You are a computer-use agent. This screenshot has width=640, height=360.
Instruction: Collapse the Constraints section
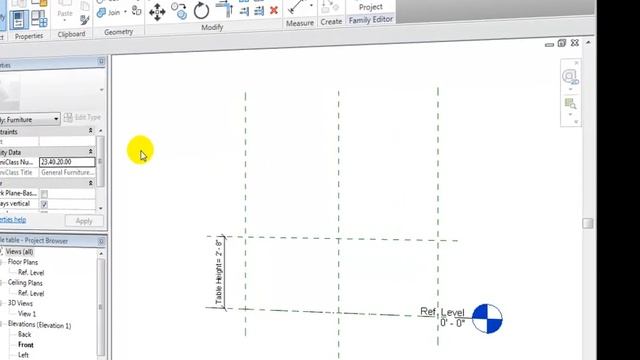coord(91,131)
